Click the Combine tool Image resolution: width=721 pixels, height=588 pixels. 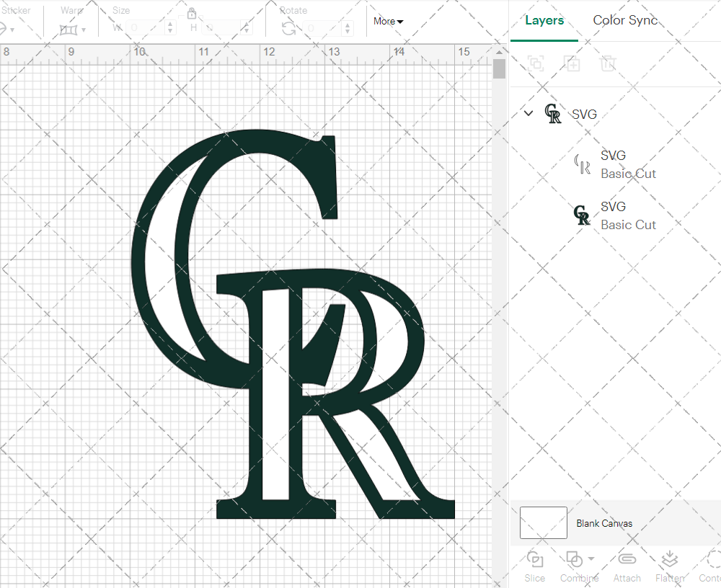(579, 567)
